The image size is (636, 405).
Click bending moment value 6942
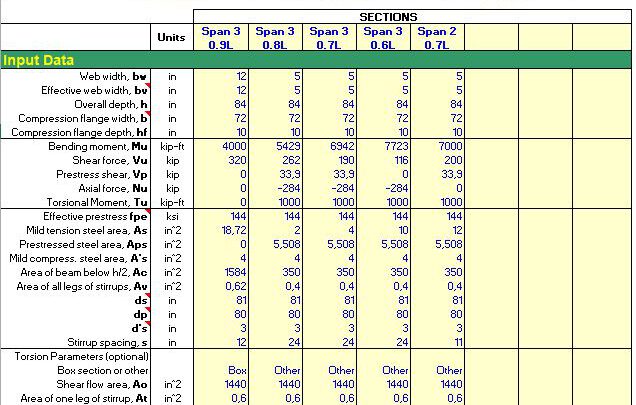[x=342, y=146]
